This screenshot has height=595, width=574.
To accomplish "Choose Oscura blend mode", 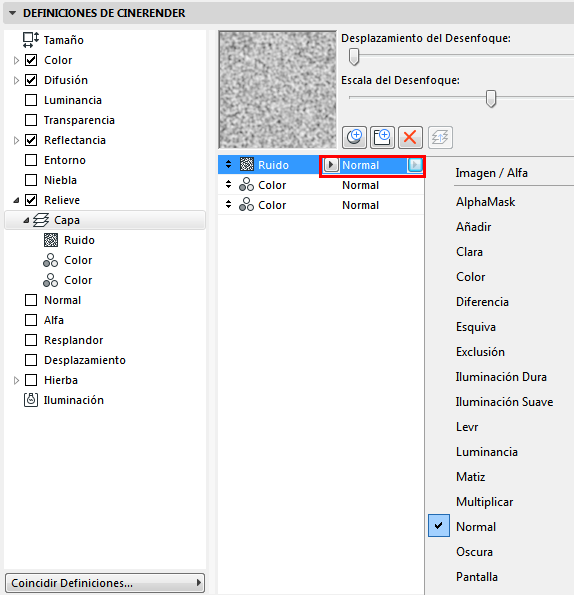I will 474,552.
